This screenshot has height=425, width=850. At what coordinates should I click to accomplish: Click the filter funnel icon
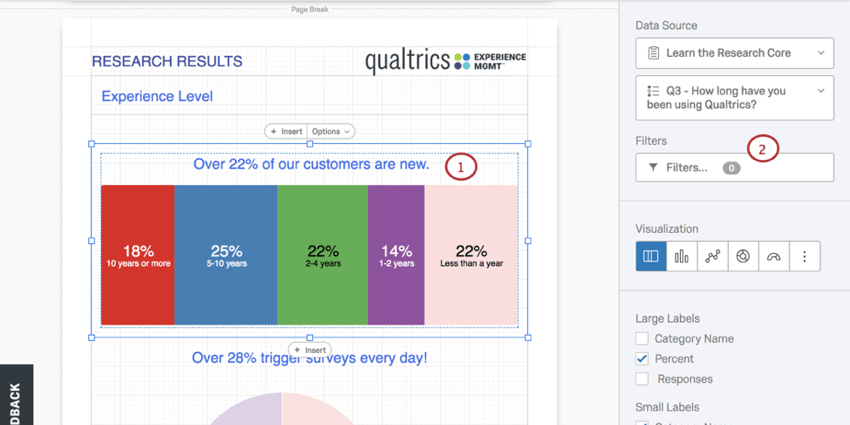point(653,168)
